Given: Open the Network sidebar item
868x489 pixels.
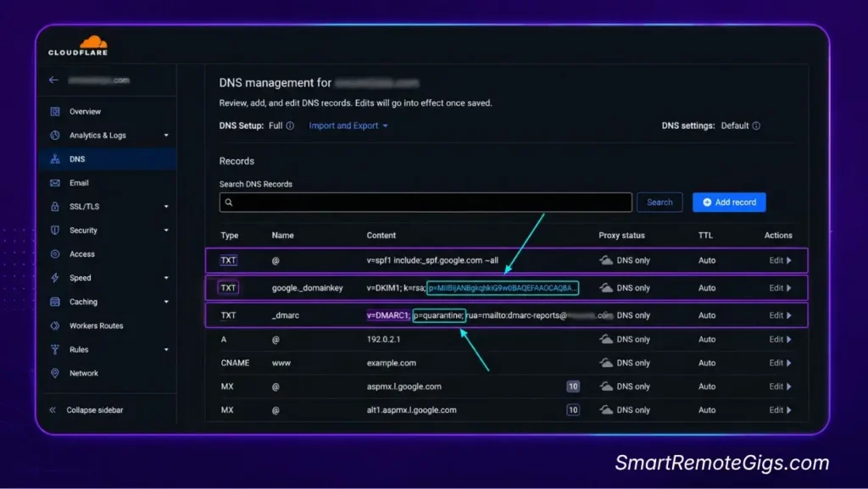Looking at the screenshot, I should click(x=84, y=373).
